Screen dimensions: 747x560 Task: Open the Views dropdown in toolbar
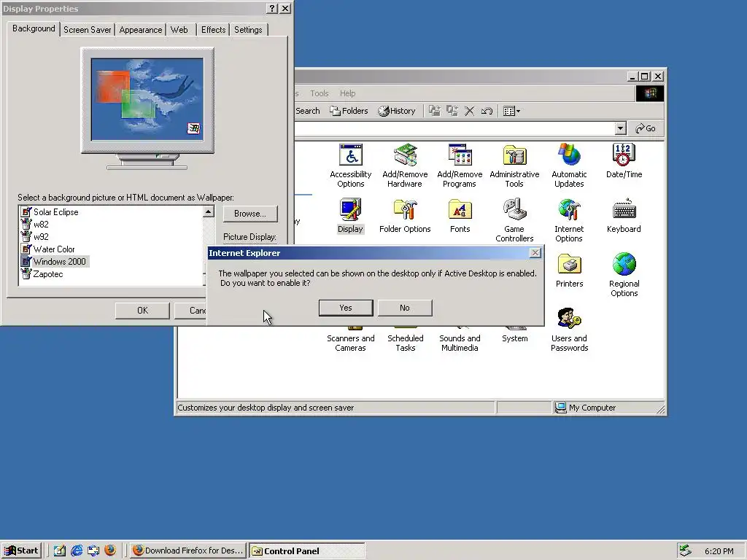click(x=511, y=111)
